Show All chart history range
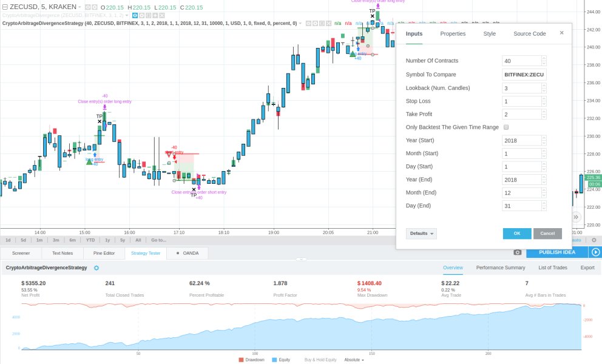 coord(138,240)
